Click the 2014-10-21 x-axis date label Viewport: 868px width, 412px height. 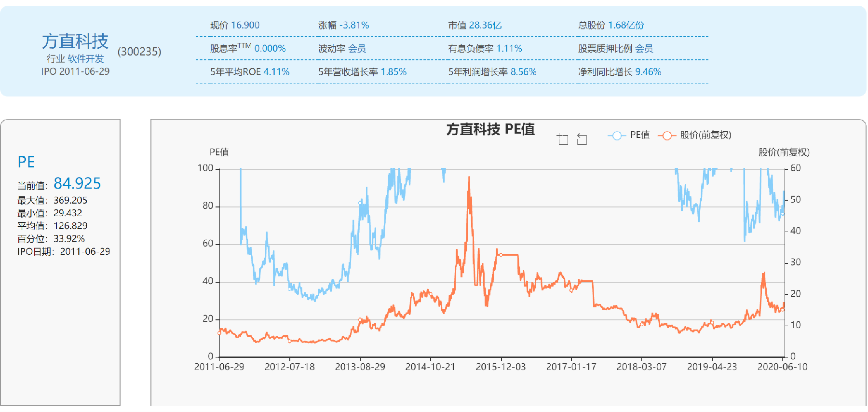pyautogui.click(x=430, y=367)
